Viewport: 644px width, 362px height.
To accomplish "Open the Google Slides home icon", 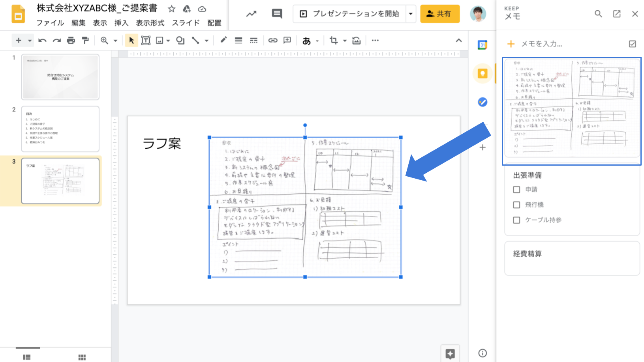I will pyautogui.click(x=18, y=14).
